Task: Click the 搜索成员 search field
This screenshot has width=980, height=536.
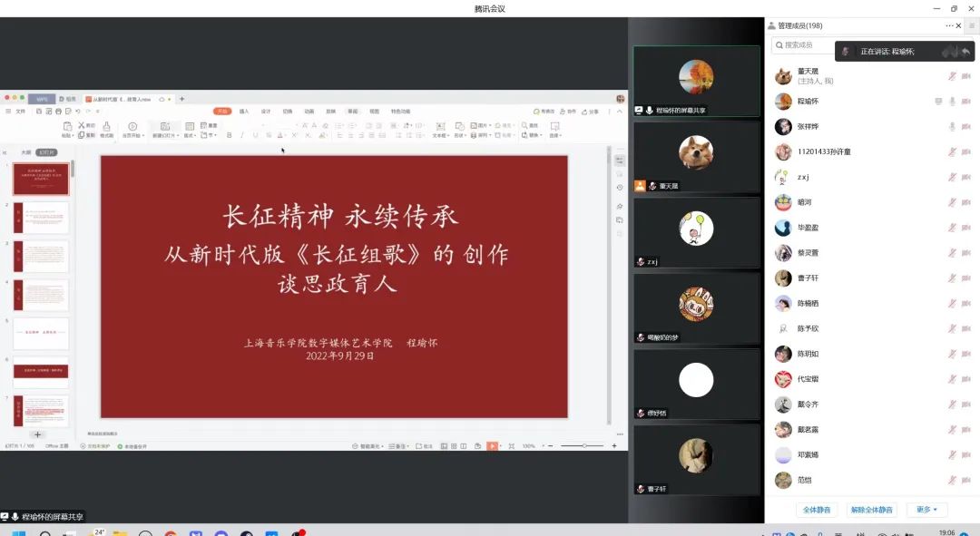Action: click(803, 44)
